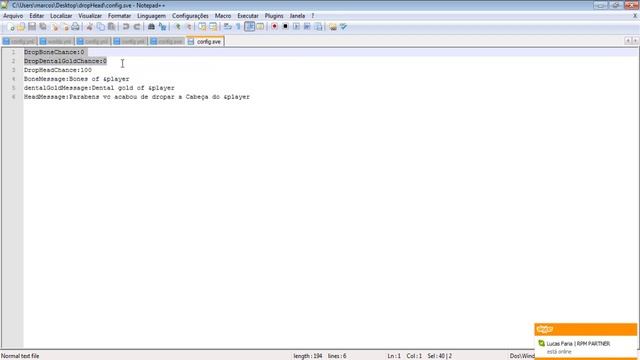This screenshot has width=640, height=360.
Task: Click 'Sel : 40 | 2' in status bar
Action: 440,356
